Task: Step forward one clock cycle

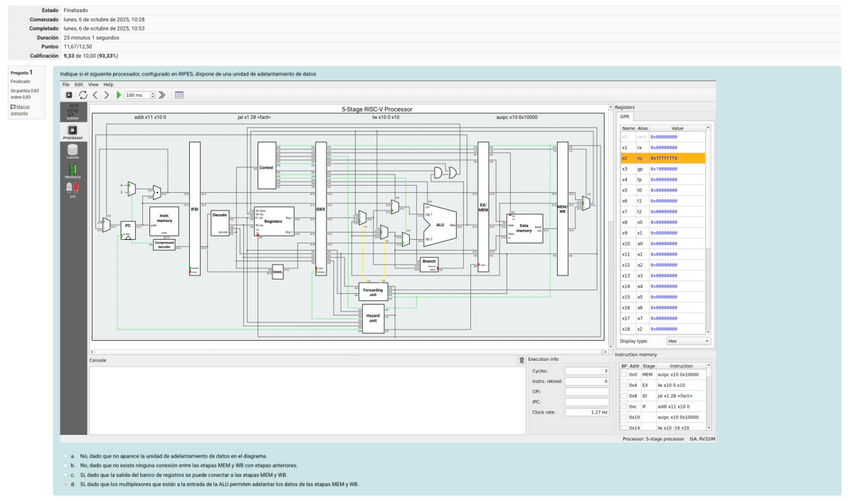Action: pyautogui.click(x=107, y=95)
